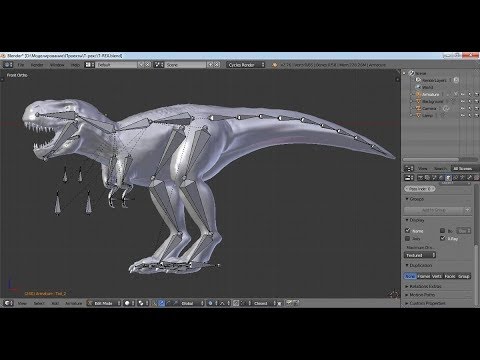The height and width of the screenshot is (360, 480).
Task: Click the Scene name field
Action: point(185,65)
